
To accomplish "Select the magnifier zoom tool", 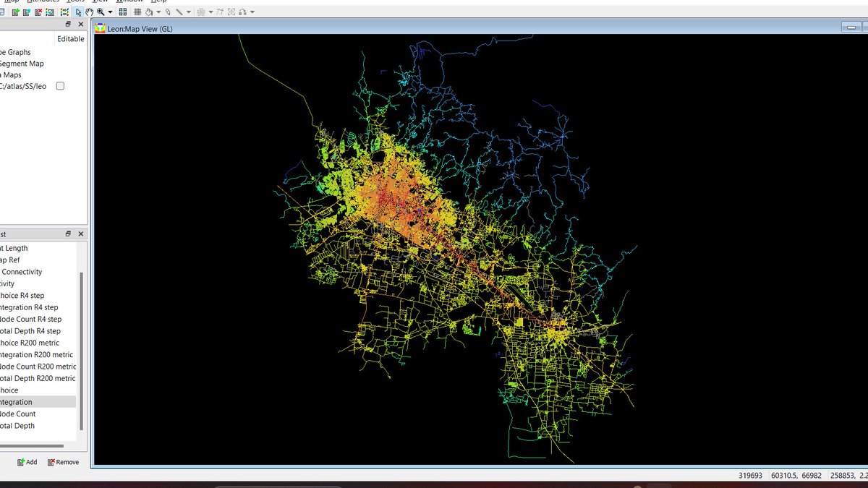I will [x=101, y=12].
